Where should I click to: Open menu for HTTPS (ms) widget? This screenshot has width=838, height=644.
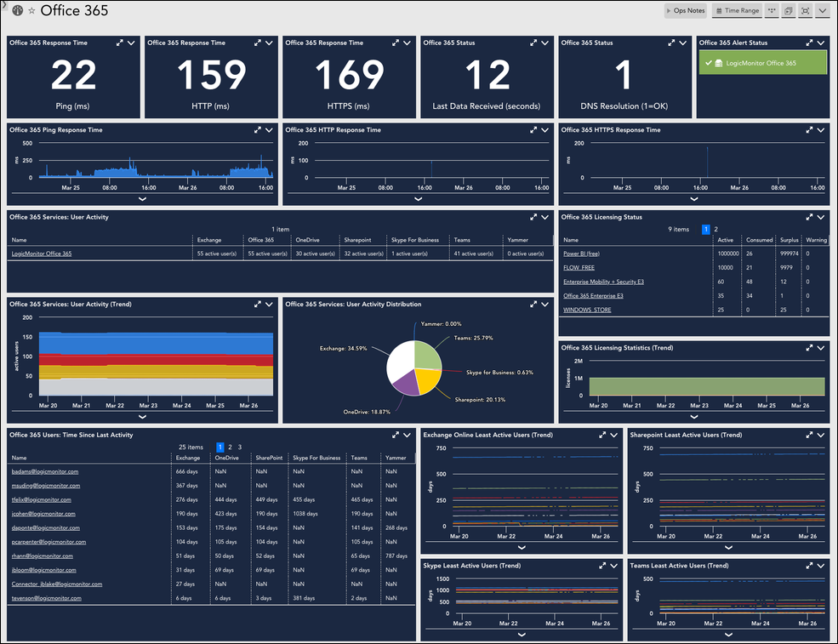pos(408,43)
